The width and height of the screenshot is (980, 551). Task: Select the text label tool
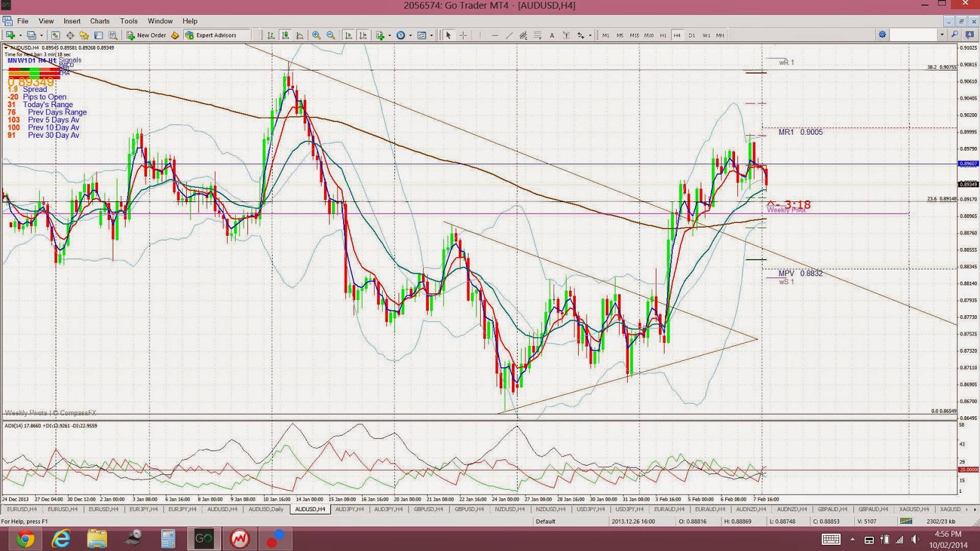566,35
